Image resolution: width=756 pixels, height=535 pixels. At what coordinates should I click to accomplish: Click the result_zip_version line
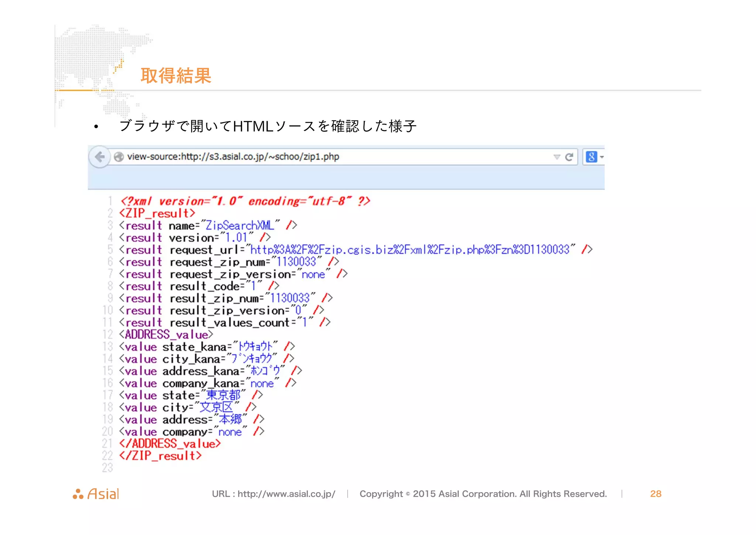click(x=222, y=310)
